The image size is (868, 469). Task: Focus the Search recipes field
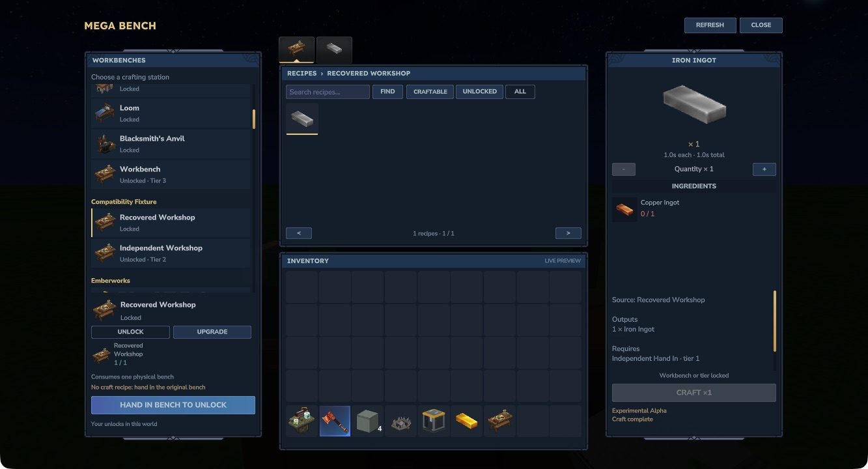pos(328,92)
